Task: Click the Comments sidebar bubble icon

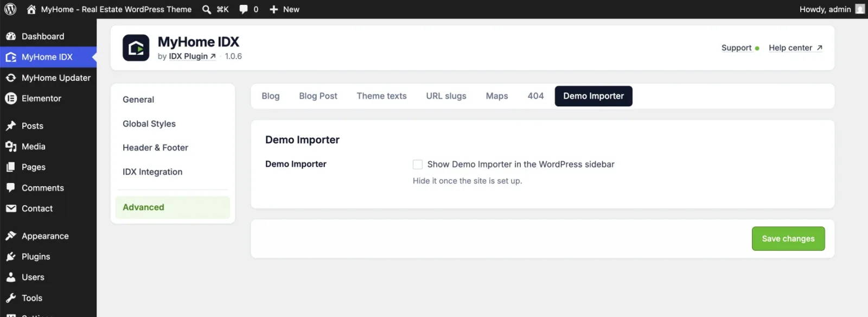Action: tap(11, 188)
